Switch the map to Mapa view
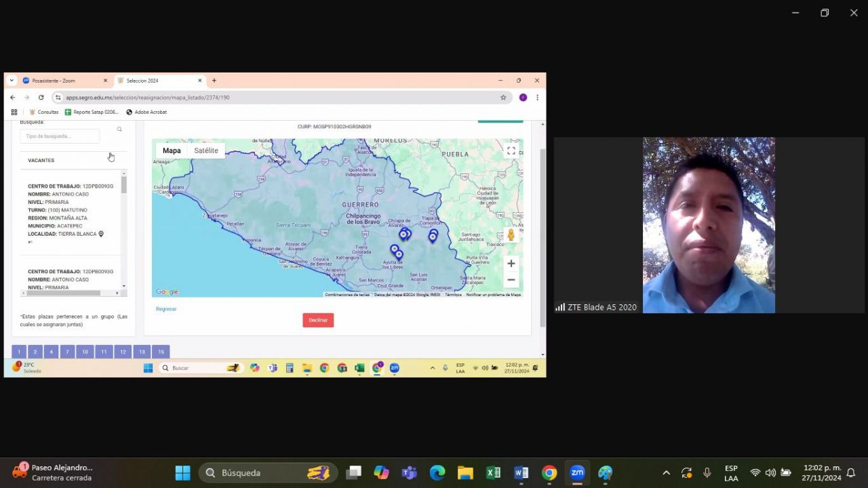The height and width of the screenshot is (488, 868). click(172, 150)
